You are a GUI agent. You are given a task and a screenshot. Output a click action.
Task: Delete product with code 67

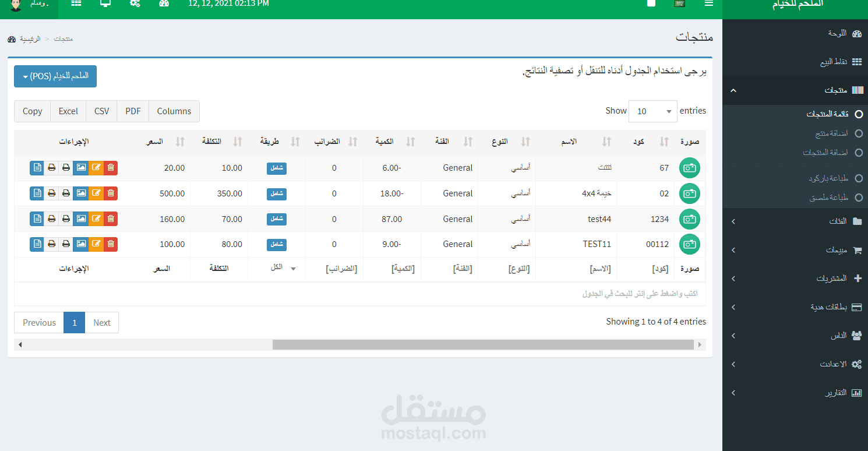point(111,168)
